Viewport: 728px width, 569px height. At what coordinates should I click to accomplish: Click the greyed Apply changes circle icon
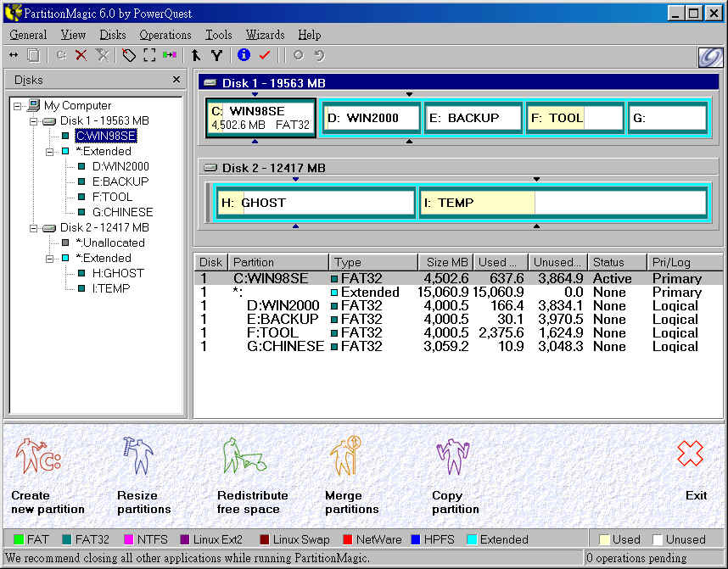pyautogui.click(x=298, y=55)
